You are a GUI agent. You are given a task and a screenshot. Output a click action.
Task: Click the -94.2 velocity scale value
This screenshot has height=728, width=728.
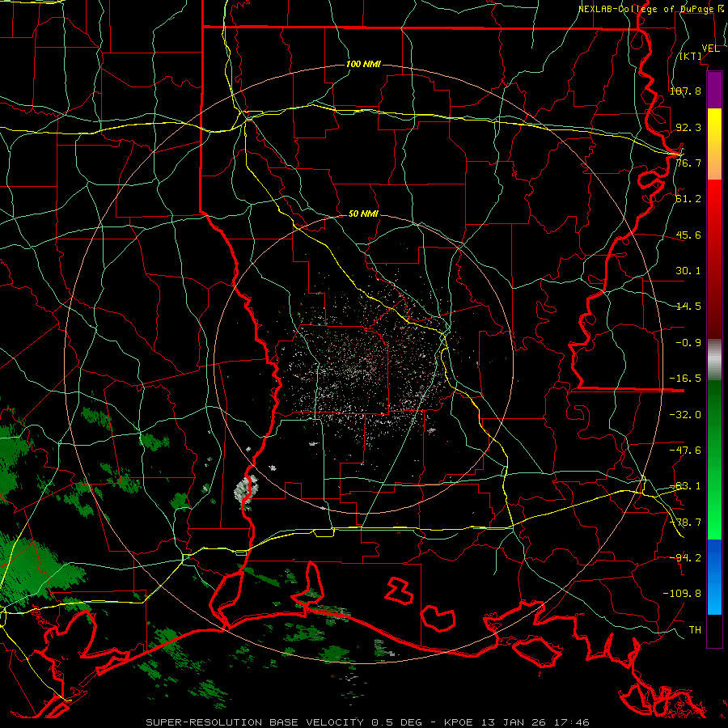[685, 558]
